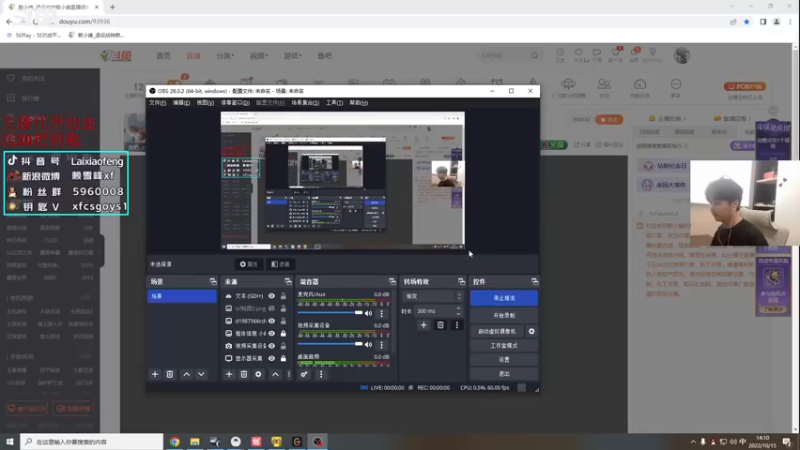Delete the selected scene with the trash icon
The width and height of the screenshot is (800, 450).
pyautogui.click(x=170, y=374)
